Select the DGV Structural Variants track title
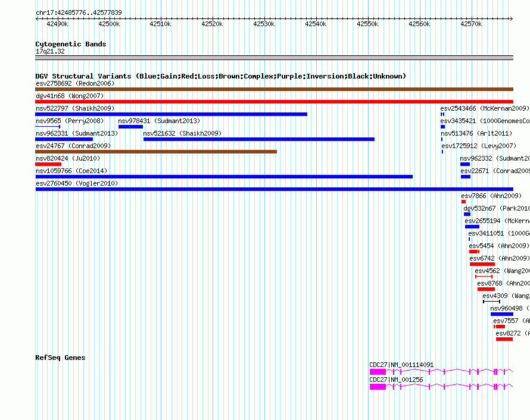The height and width of the screenshot is (420, 530). point(221,76)
